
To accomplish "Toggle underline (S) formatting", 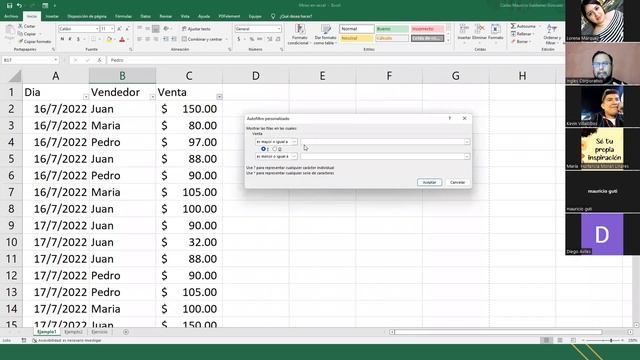I will coord(78,39).
